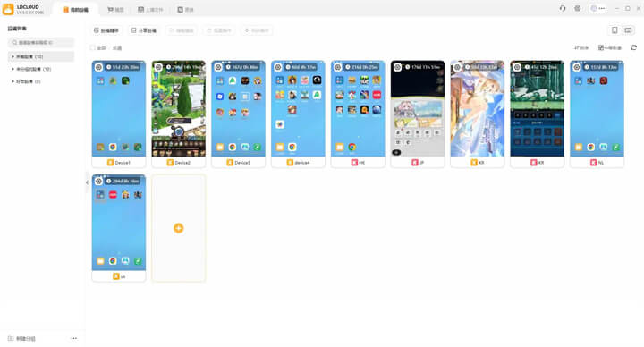Click the share device button
Viewport: 644px width, 347px height.
click(x=144, y=30)
